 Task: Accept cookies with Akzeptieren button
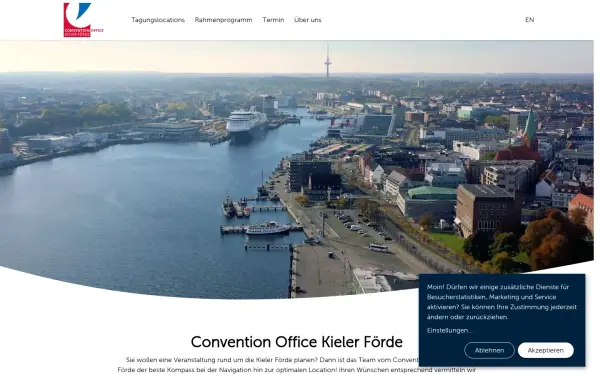tap(546, 350)
